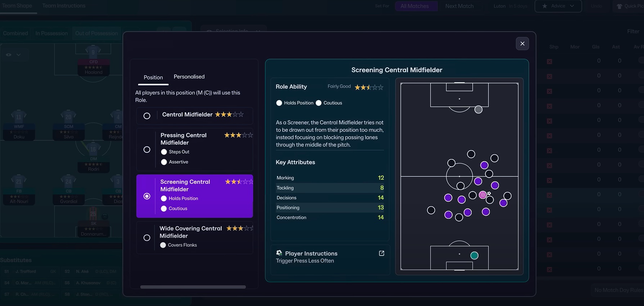The width and height of the screenshot is (644, 306).
Task: Click the grey opposition goalkeeper dot
Action: (478, 109)
